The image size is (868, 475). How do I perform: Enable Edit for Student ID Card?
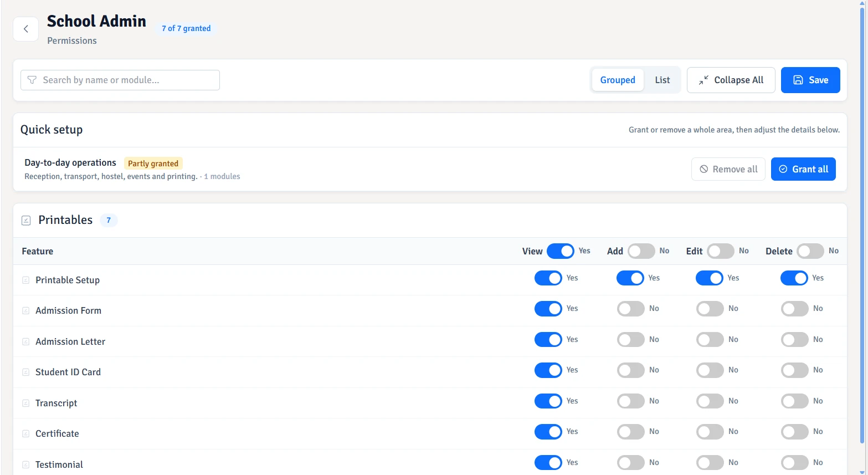coord(710,370)
